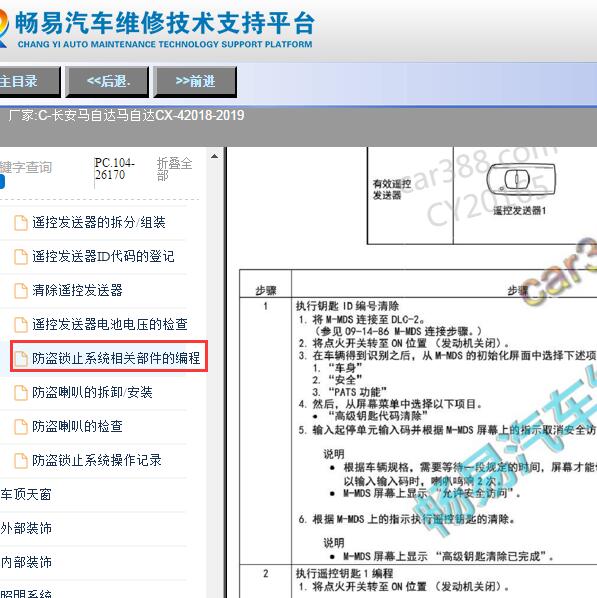Open 防盗喇叭的检查 document
Viewport: 597px width, 598px height.
point(77,426)
